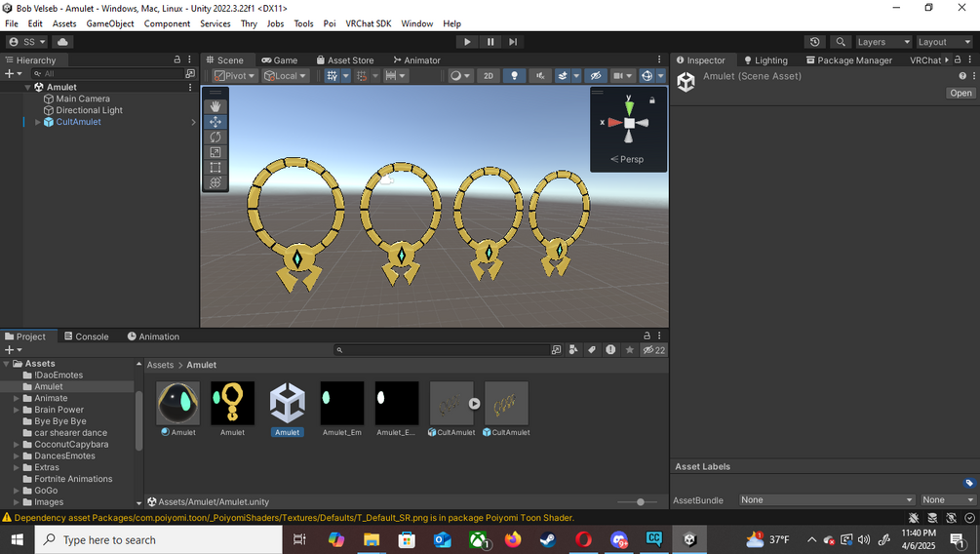Image resolution: width=980 pixels, height=554 pixels.
Task: Switch to the Package Manager tab
Action: pyautogui.click(x=848, y=60)
